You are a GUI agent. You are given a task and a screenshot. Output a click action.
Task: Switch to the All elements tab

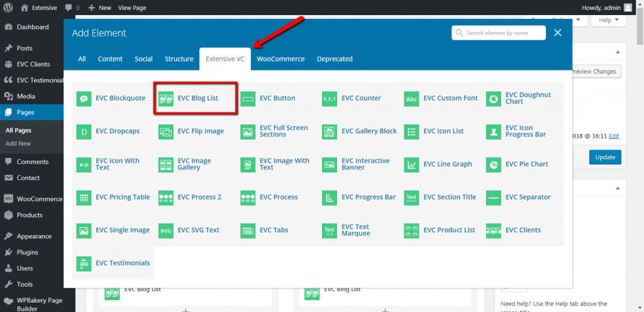click(82, 58)
